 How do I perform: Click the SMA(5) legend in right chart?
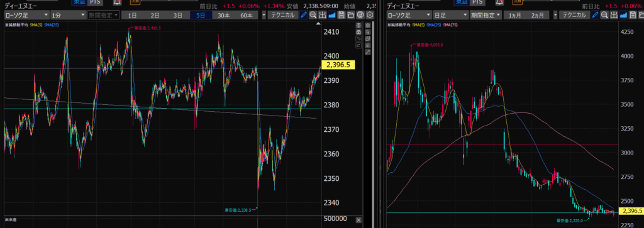pyautogui.click(x=419, y=25)
